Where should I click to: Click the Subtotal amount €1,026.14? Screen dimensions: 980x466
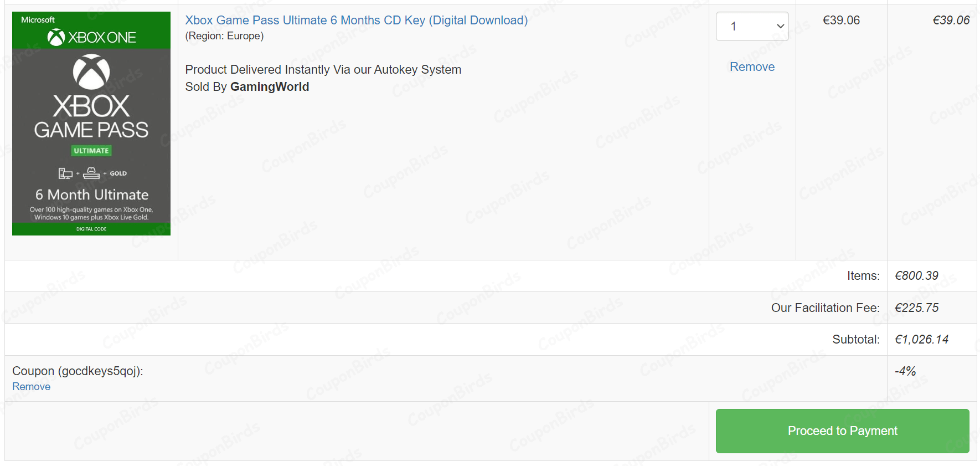(x=921, y=340)
